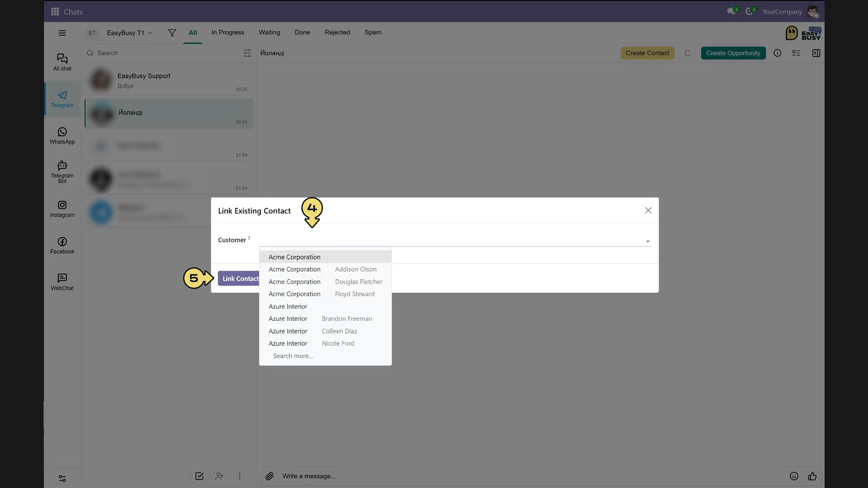The image size is (868, 488).
Task: Switch to the Waiting tab
Action: 269,33
